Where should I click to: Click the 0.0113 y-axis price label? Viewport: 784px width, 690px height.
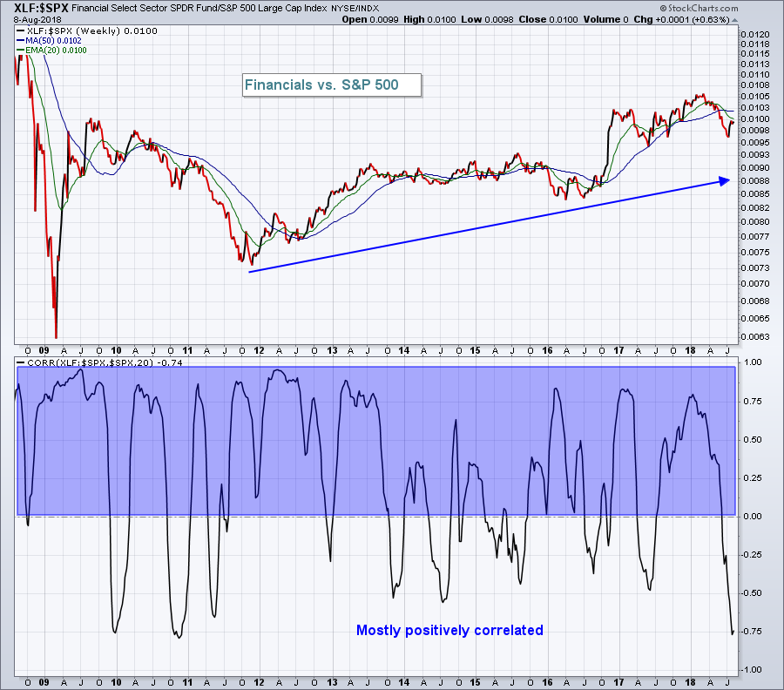click(755, 64)
